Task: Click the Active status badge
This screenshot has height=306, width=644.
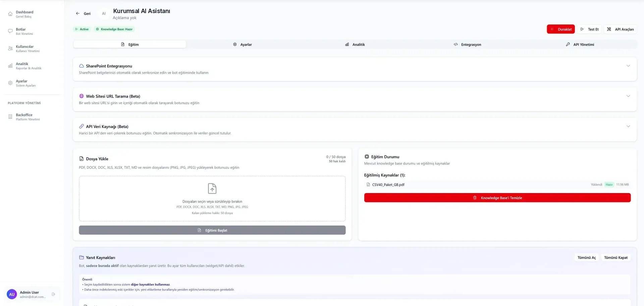Action: (x=82, y=29)
